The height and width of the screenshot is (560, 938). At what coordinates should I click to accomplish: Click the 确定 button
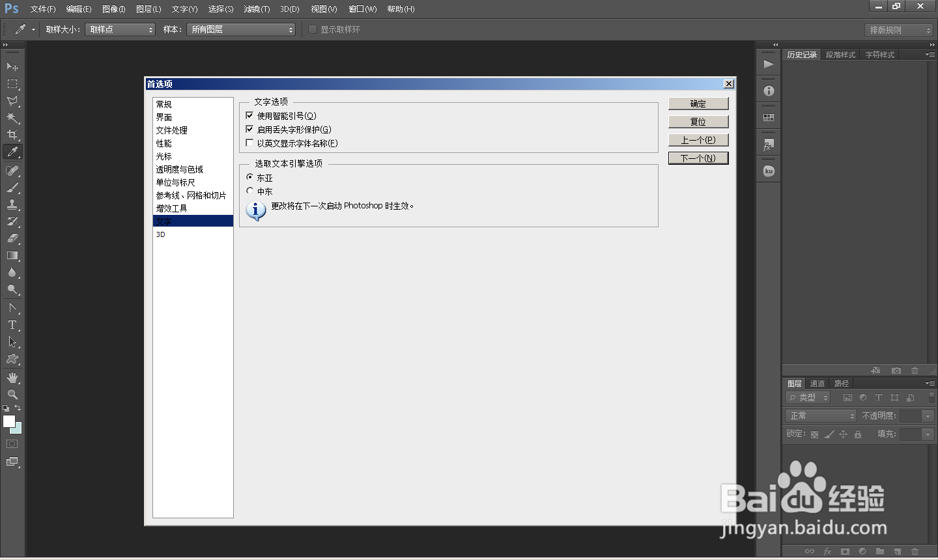698,104
